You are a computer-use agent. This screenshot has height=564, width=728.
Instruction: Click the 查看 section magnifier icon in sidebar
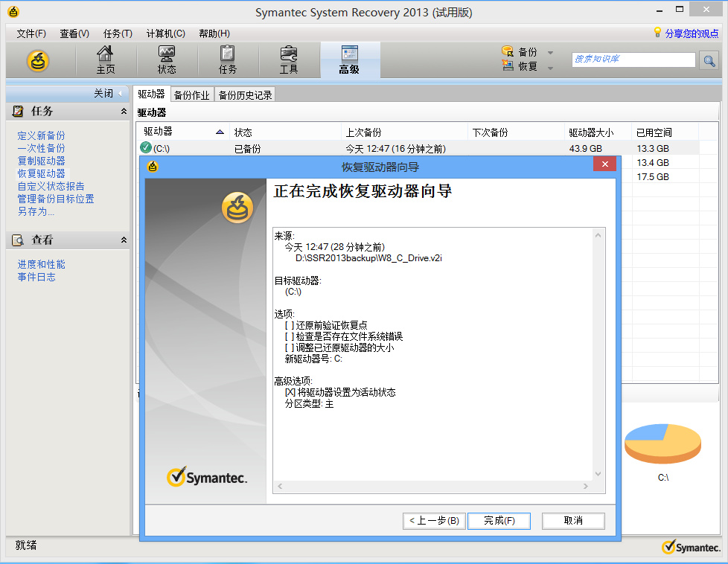[x=18, y=240]
